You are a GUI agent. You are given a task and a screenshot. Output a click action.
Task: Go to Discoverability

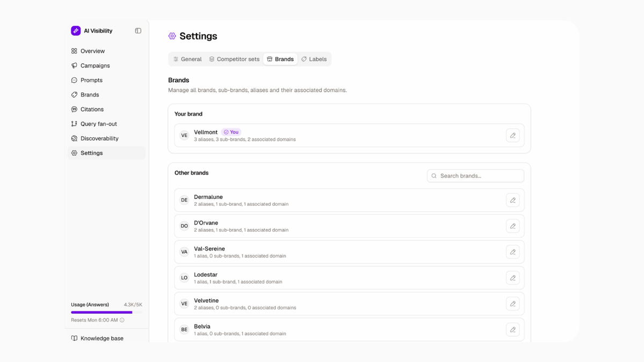[x=107, y=138]
